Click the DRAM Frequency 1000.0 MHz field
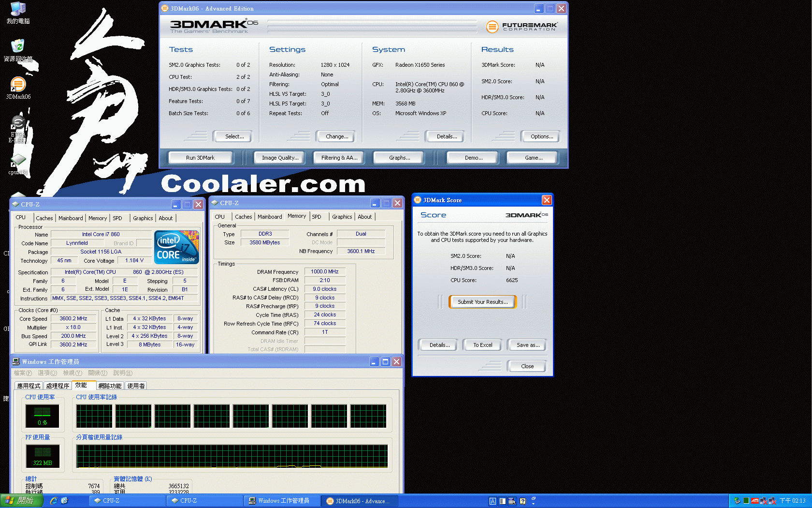The height and width of the screenshot is (508, 812). point(325,272)
